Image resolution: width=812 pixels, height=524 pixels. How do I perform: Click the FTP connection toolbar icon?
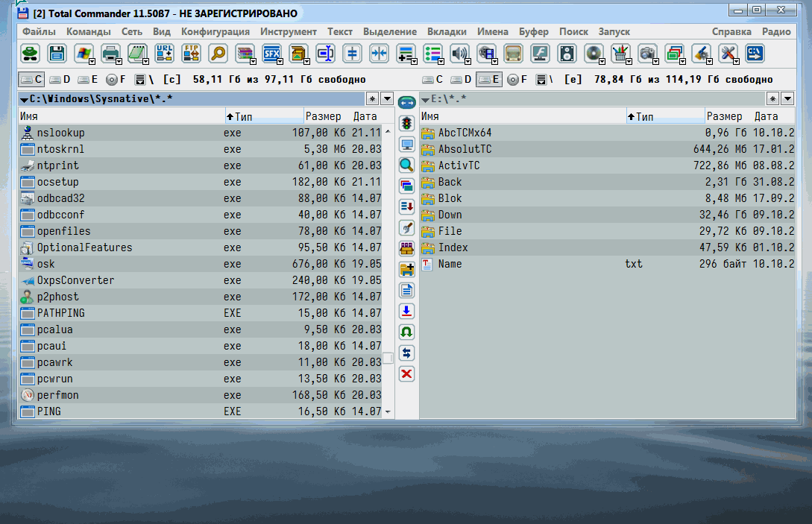click(x=191, y=53)
